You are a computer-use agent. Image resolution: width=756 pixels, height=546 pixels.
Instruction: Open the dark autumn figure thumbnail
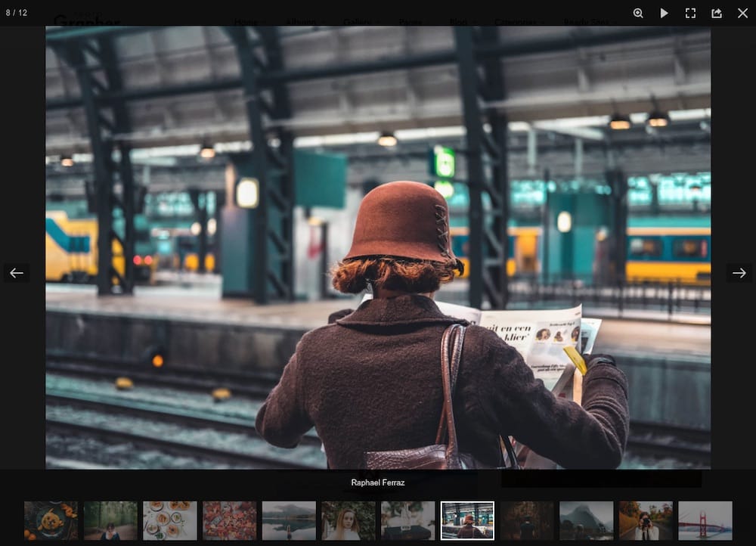[527, 520]
